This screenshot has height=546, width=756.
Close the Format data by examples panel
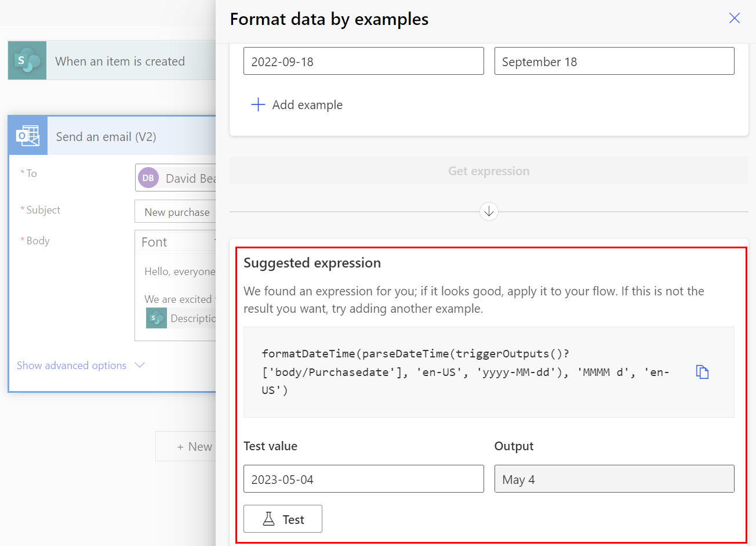pyautogui.click(x=734, y=18)
